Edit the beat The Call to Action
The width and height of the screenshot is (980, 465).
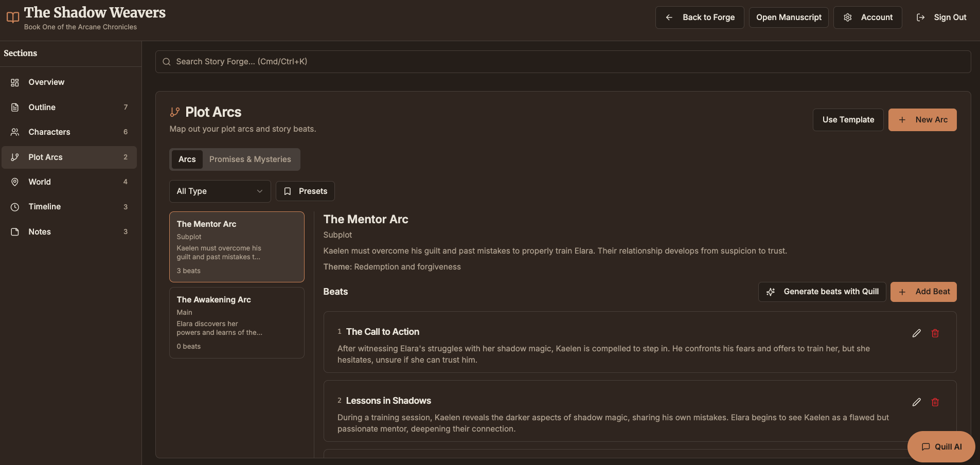tap(916, 333)
